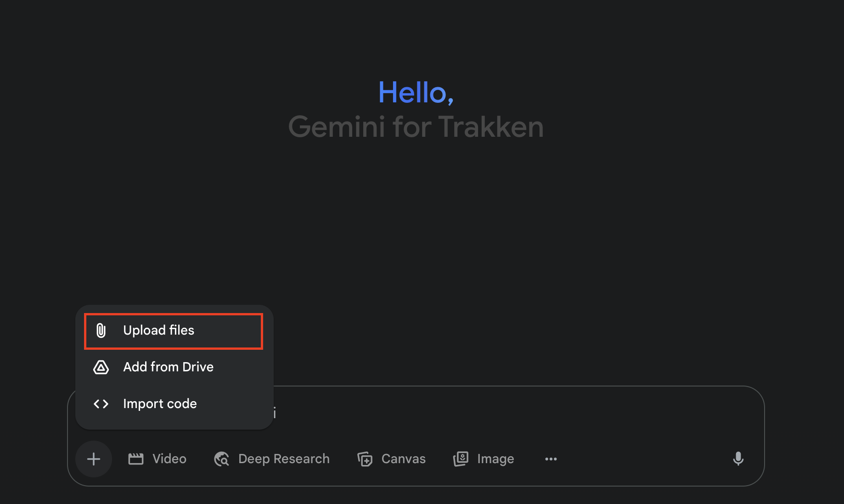Select the Image generation icon
Image resolution: width=844 pixels, height=504 pixels.
(x=461, y=459)
